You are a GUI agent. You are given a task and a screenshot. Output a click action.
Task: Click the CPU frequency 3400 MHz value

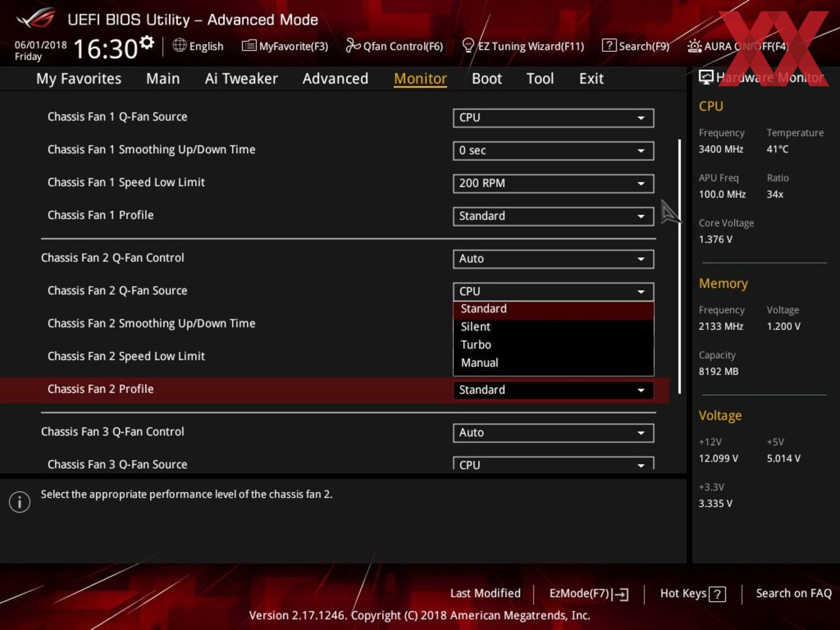[x=721, y=149]
